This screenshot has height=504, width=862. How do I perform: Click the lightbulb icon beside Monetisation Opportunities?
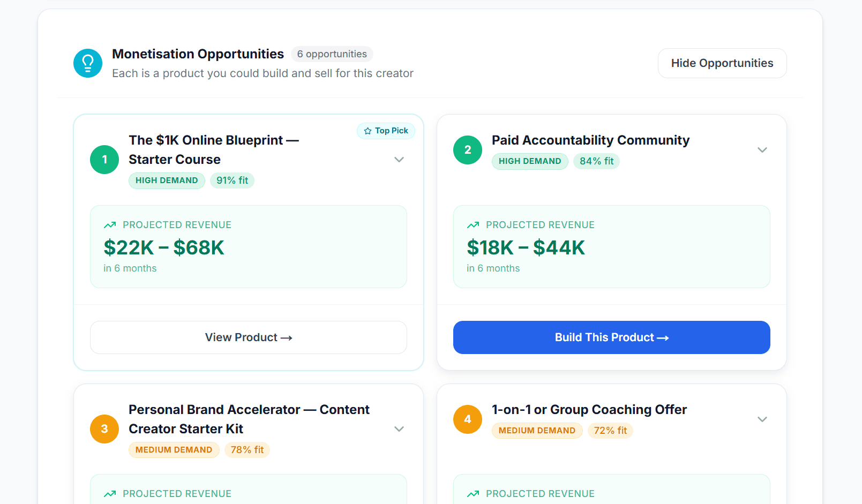88,63
